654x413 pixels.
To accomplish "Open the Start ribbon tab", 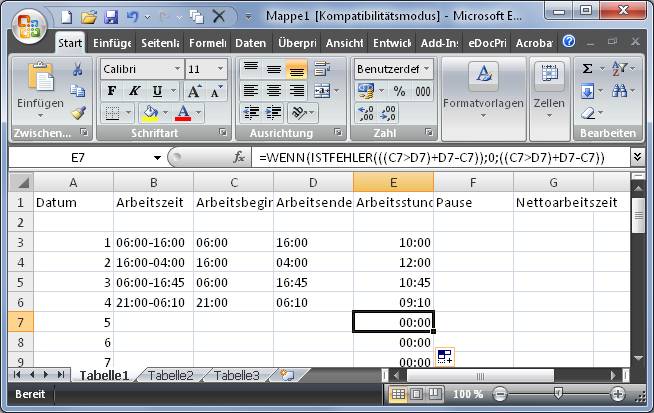I will (70, 43).
